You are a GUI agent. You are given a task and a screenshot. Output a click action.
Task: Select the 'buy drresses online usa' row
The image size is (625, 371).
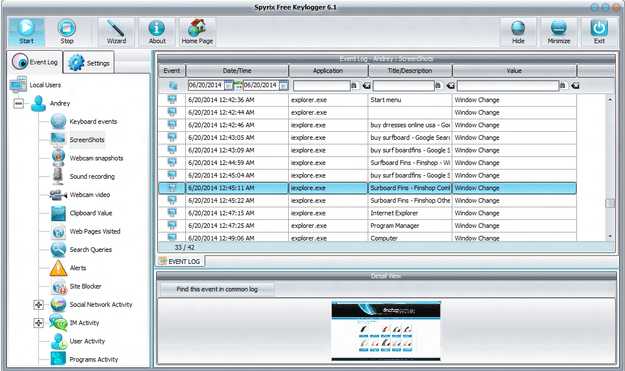tap(367, 125)
